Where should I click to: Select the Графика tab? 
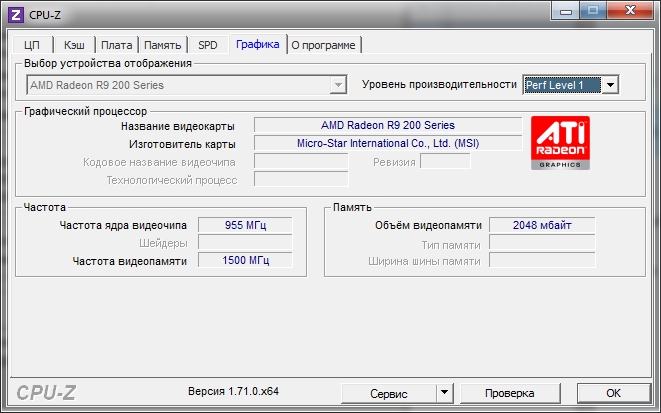tap(257, 44)
